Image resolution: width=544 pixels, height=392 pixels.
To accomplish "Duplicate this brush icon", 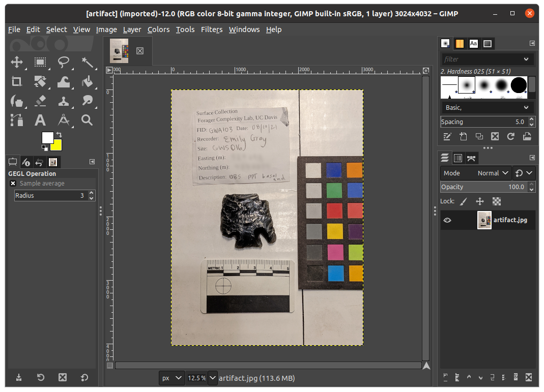I will click(479, 137).
